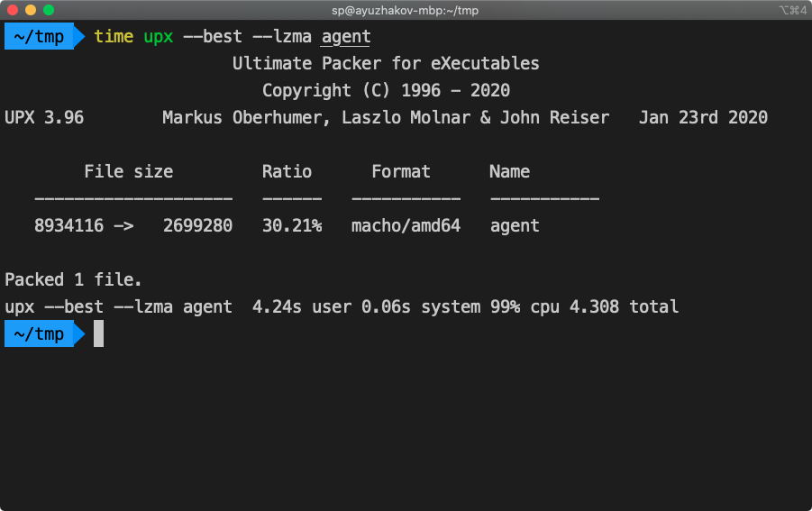
Task: Click the window title sp@ayuzhakov-mbp:~/tmp
Action: pos(405,10)
